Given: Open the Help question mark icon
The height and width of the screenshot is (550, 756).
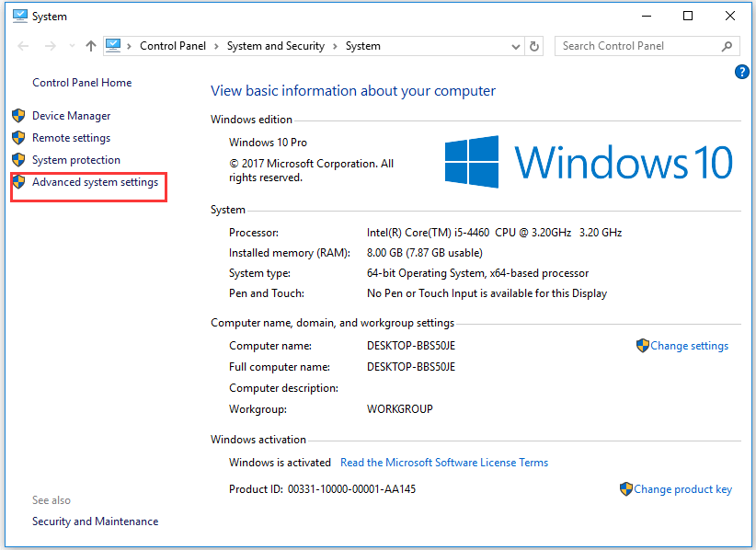Looking at the screenshot, I should (741, 73).
